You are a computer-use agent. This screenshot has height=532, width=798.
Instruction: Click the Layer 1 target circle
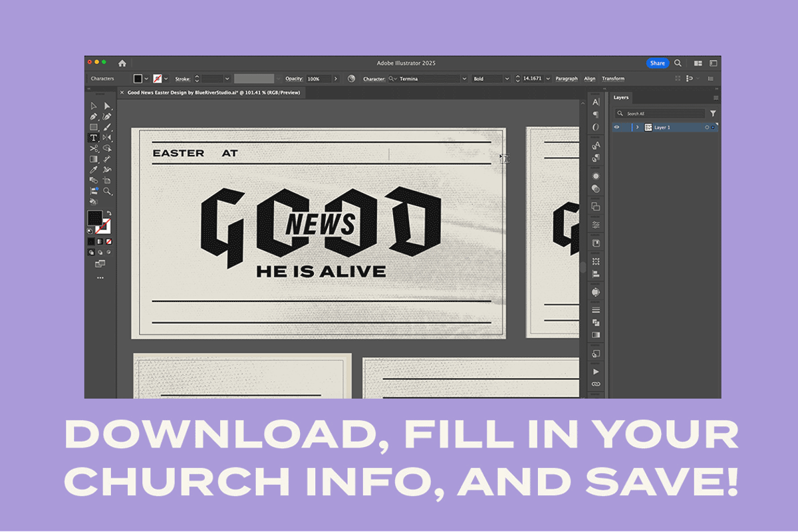click(x=707, y=127)
